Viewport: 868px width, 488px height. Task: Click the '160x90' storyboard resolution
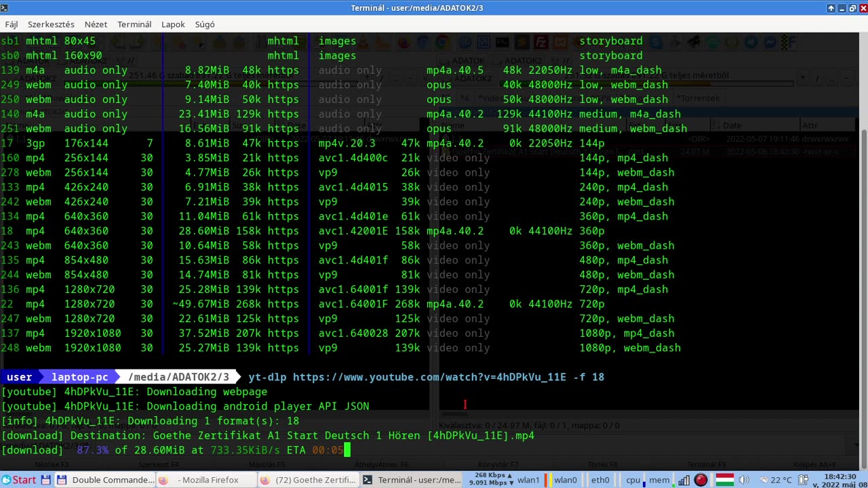point(83,56)
